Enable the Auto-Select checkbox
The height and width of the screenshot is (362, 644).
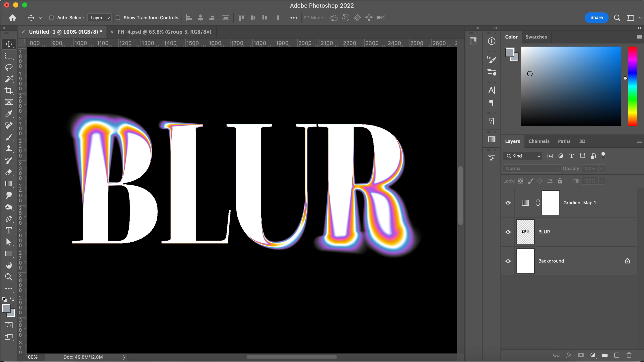51,18
